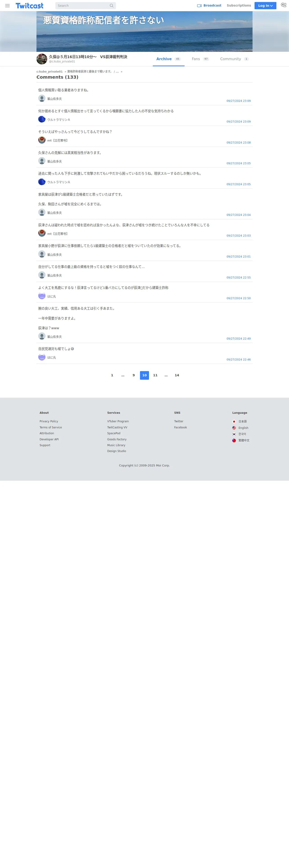Viewport: 289px width, 868px height.
Task: Click the 09/27/2024 23:08 timestamp
Action: click(239, 143)
